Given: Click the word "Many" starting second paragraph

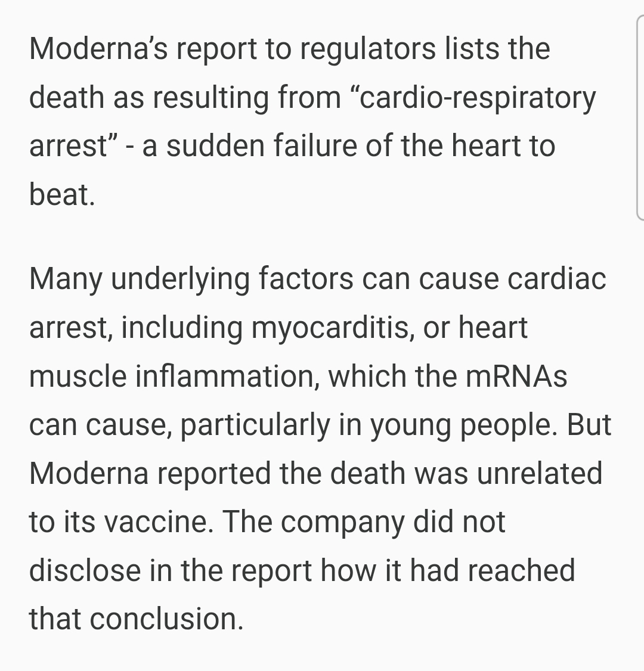Looking at the screenshot, I should click(66, 279).
